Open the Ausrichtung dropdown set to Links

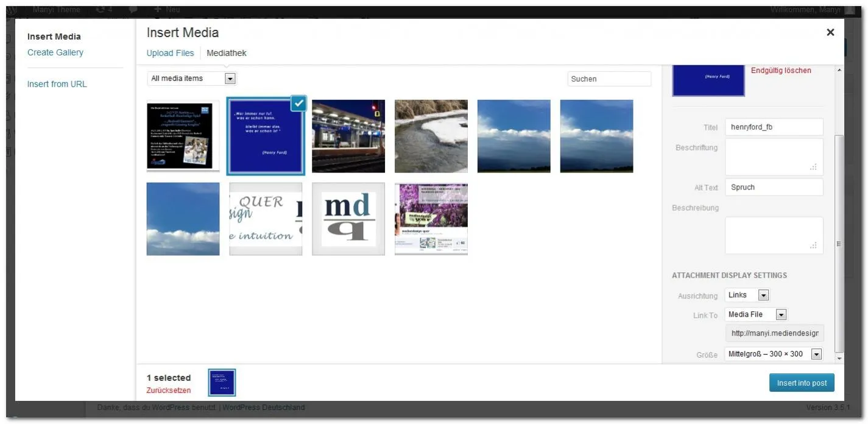tap(747, 295)
